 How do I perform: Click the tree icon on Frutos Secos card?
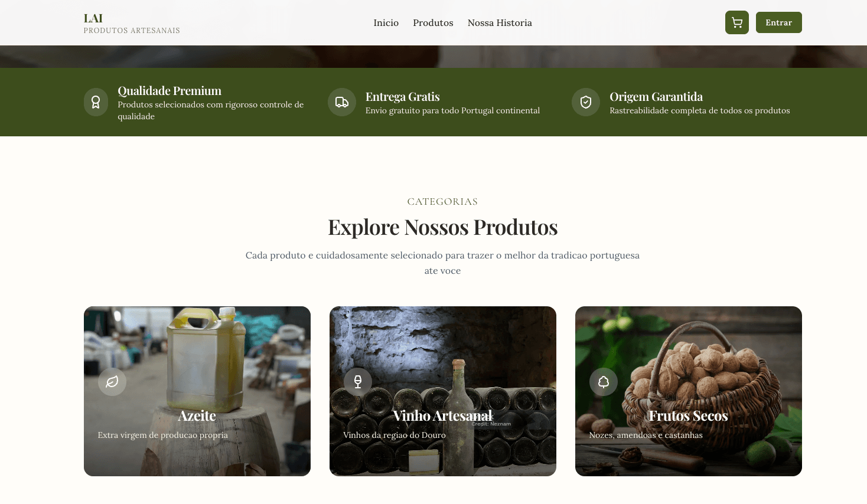pyautogui.click(x=604, y=382)
